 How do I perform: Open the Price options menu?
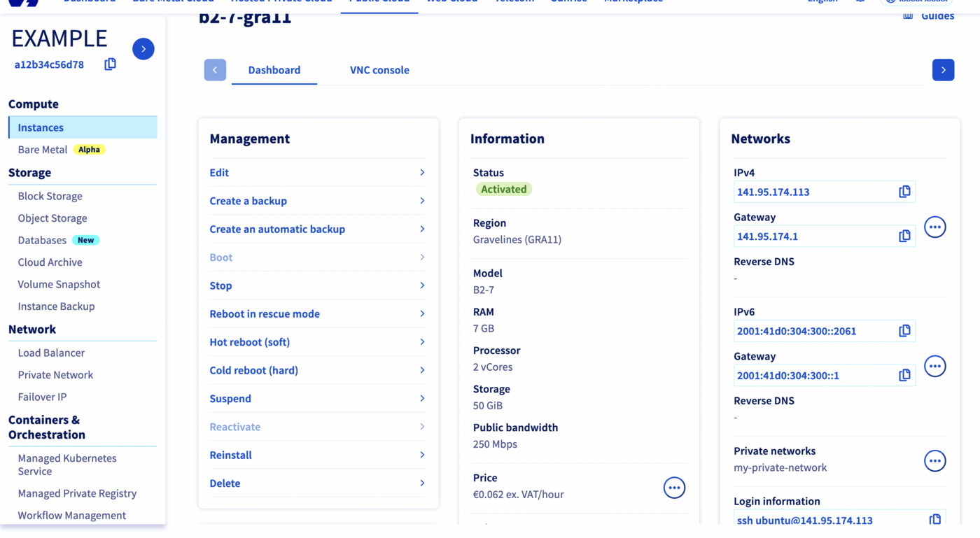(673, 488)
